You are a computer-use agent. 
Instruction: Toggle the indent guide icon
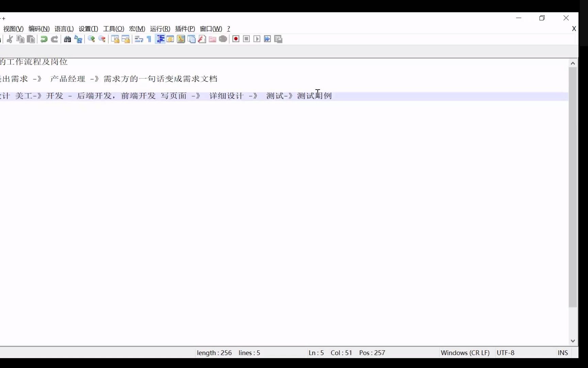160,39
